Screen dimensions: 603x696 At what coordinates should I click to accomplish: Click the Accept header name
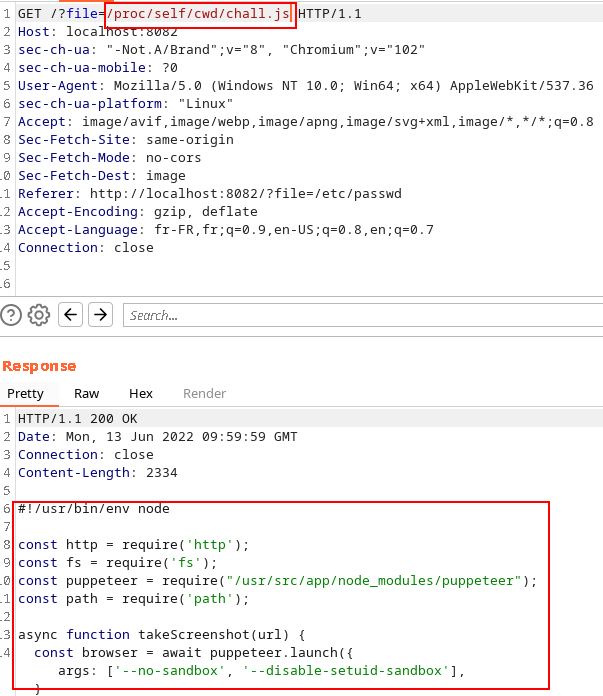(x=42, y=122)
